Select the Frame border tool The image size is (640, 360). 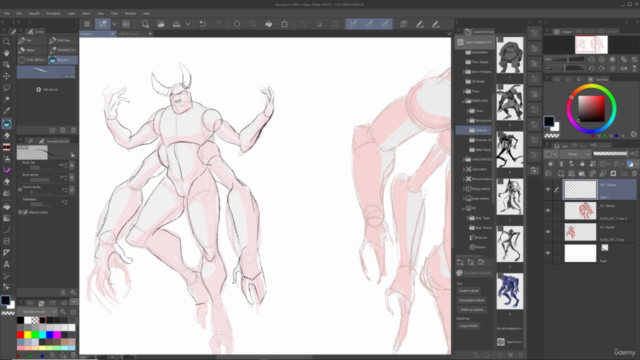point(7,241)
